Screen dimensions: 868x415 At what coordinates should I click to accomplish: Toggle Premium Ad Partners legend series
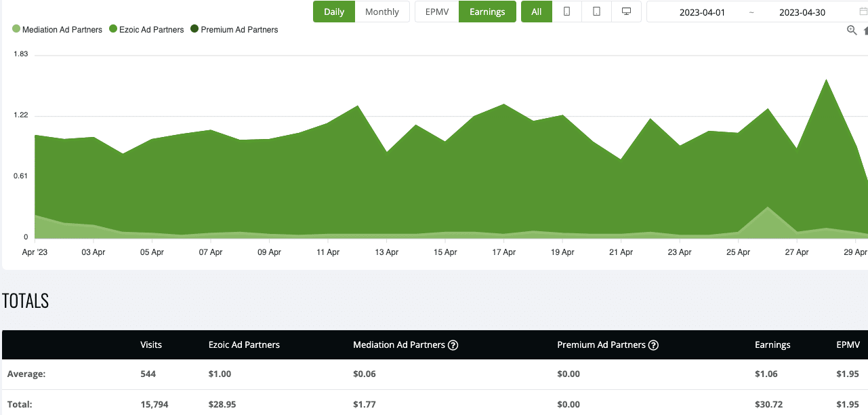click(x=234, y=29)
